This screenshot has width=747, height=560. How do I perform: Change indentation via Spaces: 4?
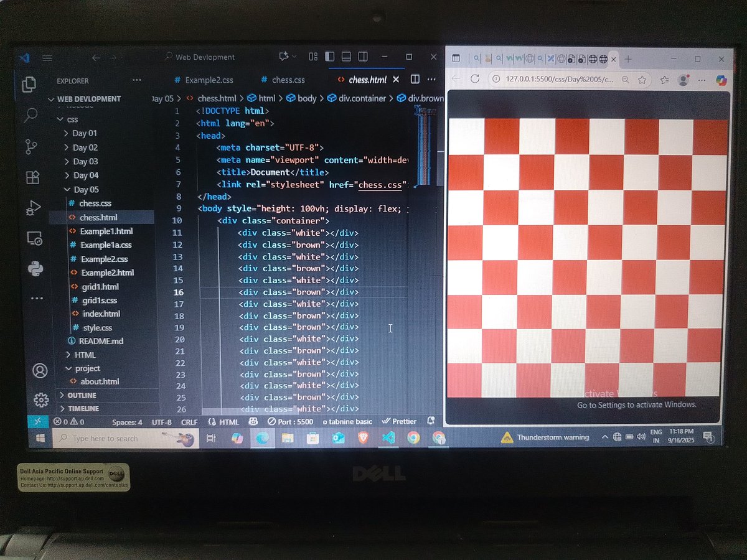tap(126, 422)
